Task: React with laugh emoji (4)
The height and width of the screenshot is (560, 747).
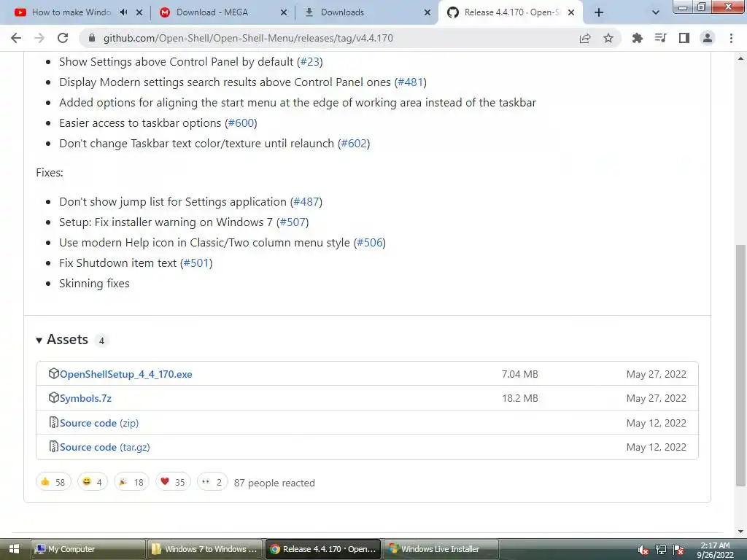Action: pos(93,482)
